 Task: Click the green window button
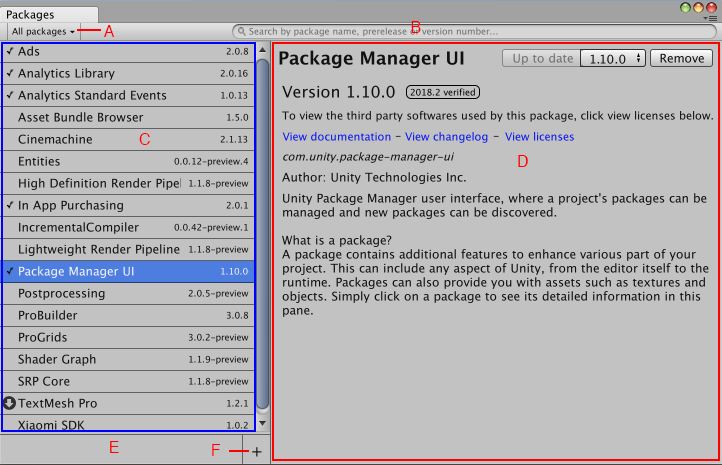click(x=685, y=7)
